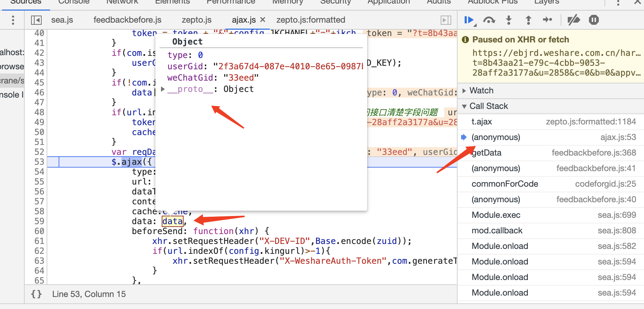This screenshot has height=309, width=644.
Task: Step over next function call
Action: [x=489, y=20]
